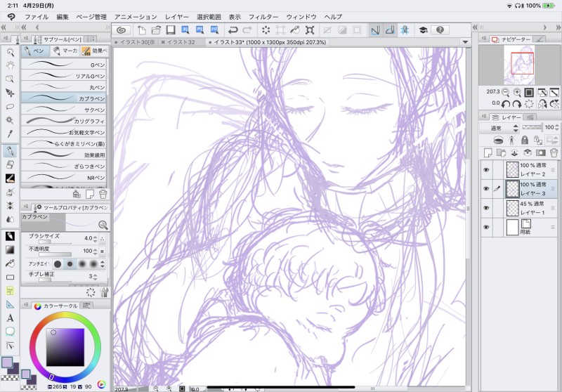This screenshot has width=562, height=392.
Task: Toggle snap to ruler
Action: tap(375, 30)
